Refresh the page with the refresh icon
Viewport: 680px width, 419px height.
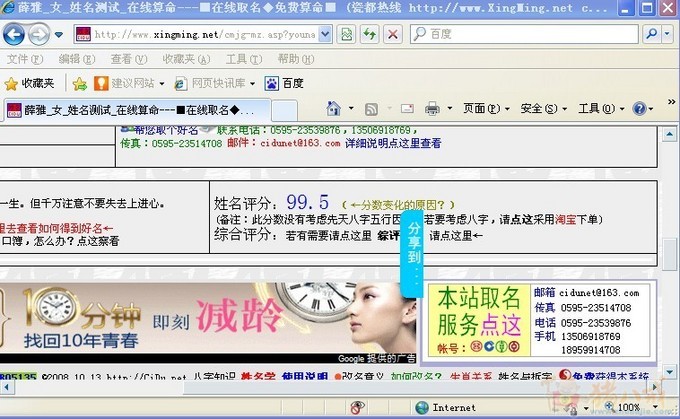tap(369, 34)
